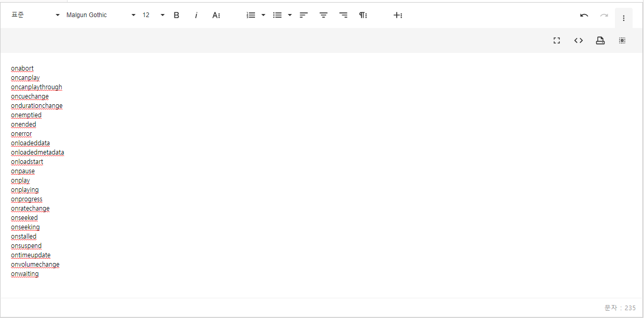
Task: Print the document
Action: tap(600, 40)
